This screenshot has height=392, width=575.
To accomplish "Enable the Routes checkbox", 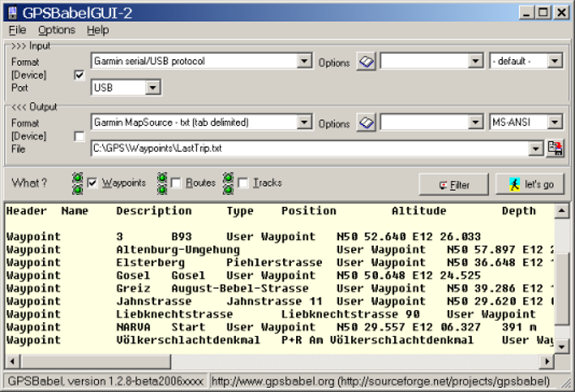I will coord(176,182).
